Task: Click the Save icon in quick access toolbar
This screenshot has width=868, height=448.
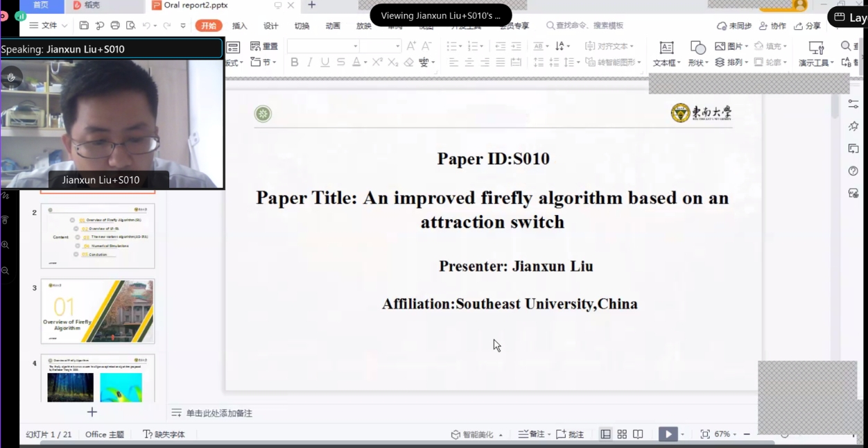Action: [x=84, y=26]
